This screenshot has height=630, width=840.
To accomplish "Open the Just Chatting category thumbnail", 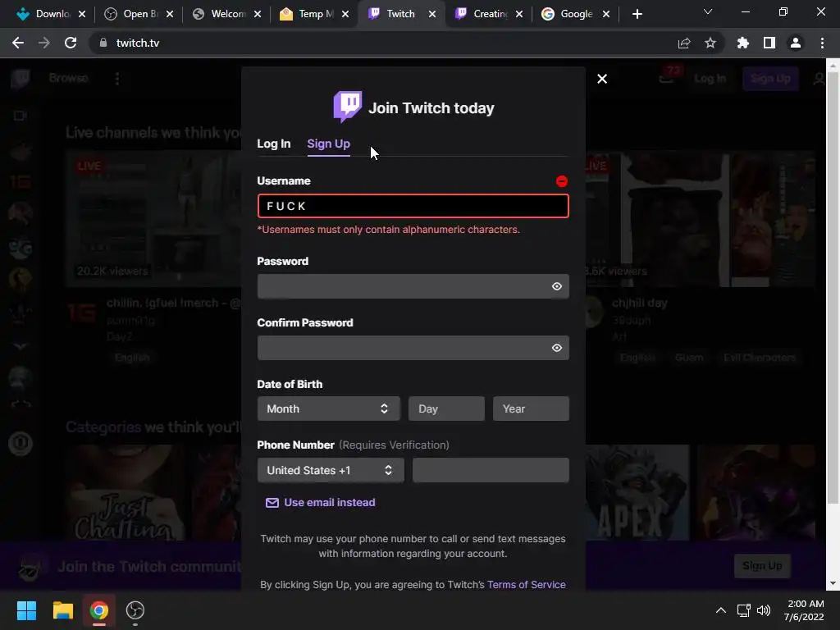I will (x=126, y=492).
